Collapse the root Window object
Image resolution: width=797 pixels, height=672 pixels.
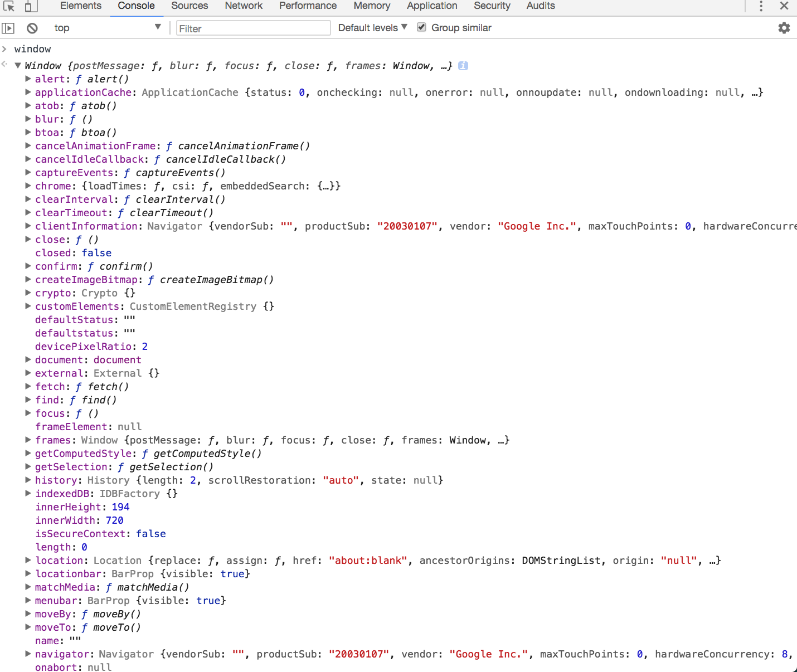point(18,66)
